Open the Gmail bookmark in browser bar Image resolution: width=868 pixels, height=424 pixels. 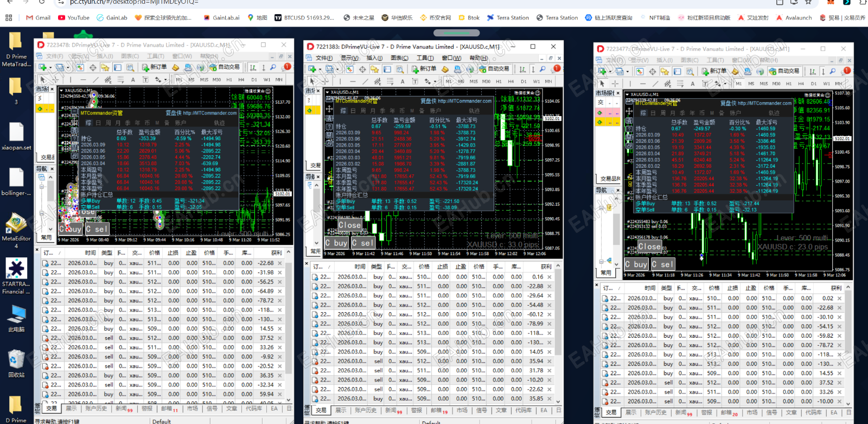pyautogui.click(x=38, y=17)
